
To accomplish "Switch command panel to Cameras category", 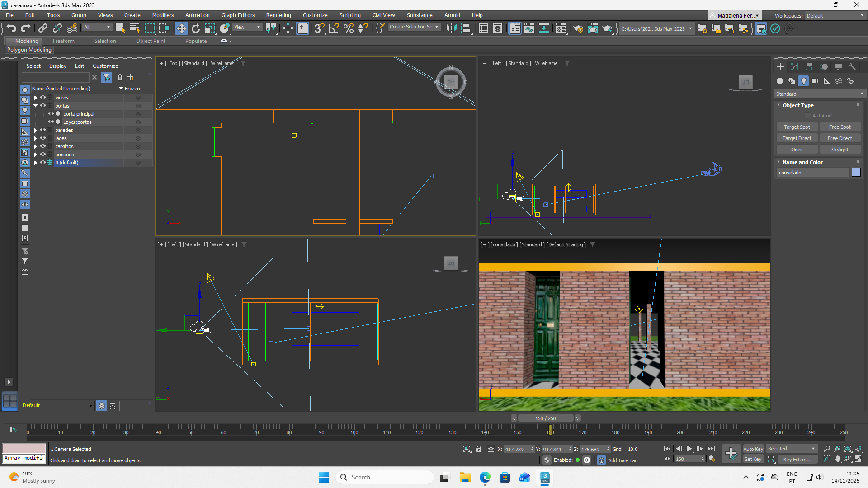I will (x=815, y=81).
